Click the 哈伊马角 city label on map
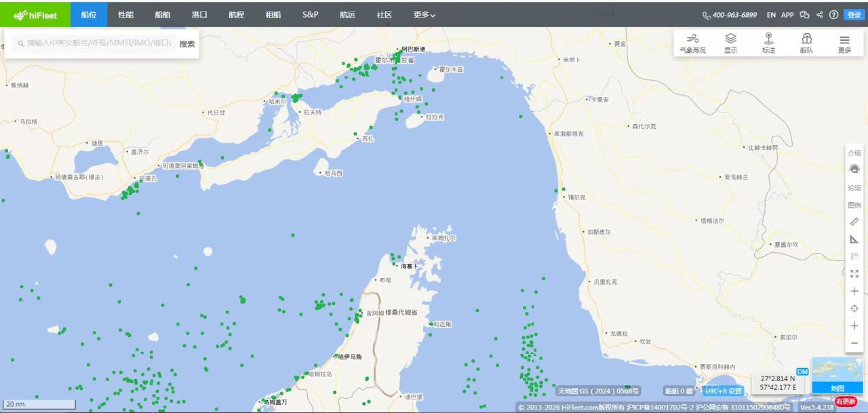The width and height of the screenshot is (868, 413). click(350, 357)
